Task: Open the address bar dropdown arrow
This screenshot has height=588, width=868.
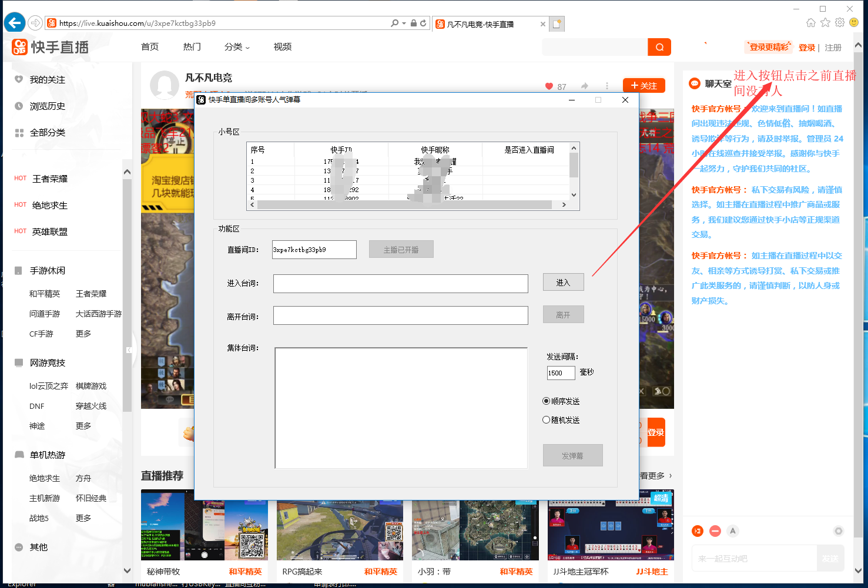Action: (404, 23)
